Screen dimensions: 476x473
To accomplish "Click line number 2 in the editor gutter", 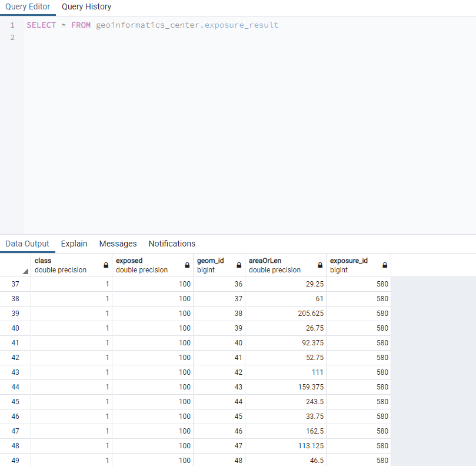I will (x=12, y=36).
